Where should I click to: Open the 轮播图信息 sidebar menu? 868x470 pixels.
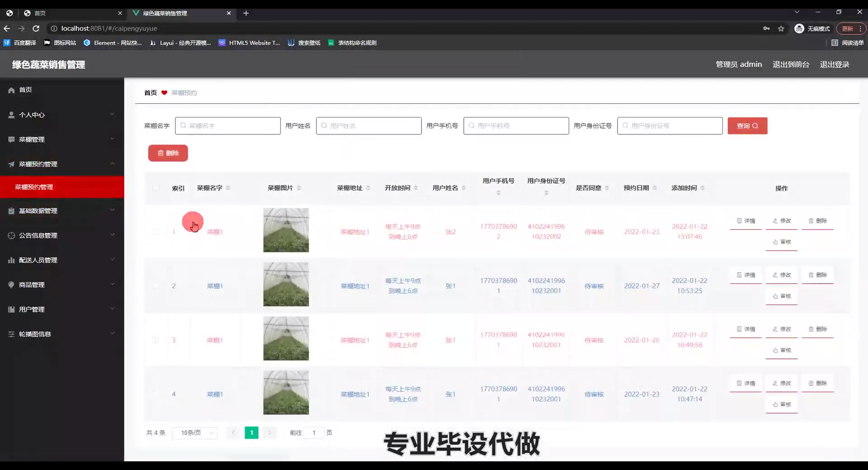pyautogui.click(x=62, y=334)
